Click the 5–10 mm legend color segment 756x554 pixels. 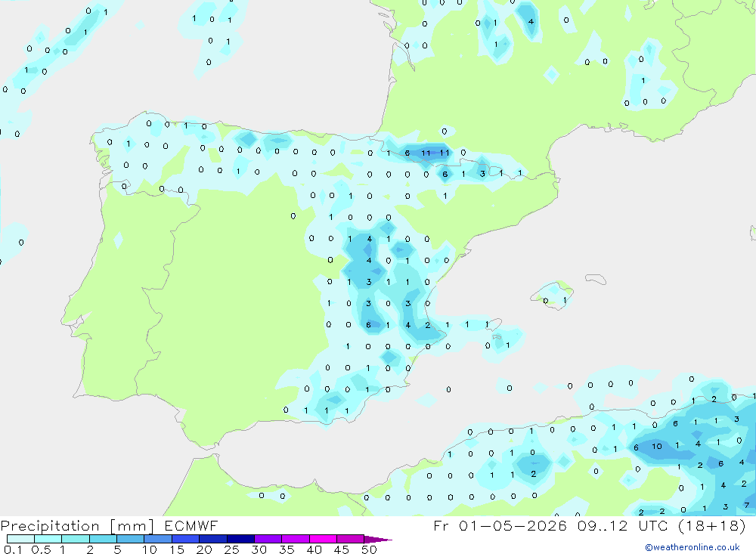(x=130, y=539)
